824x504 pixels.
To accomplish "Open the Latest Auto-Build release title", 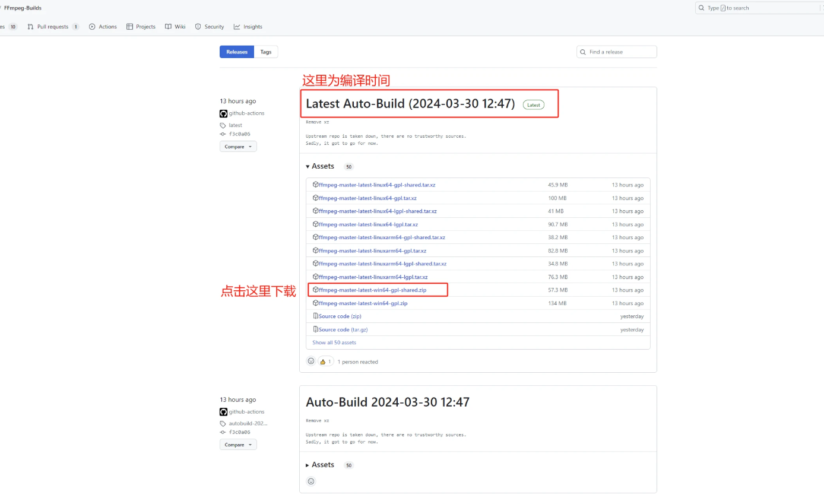I will tap(410, 103).
